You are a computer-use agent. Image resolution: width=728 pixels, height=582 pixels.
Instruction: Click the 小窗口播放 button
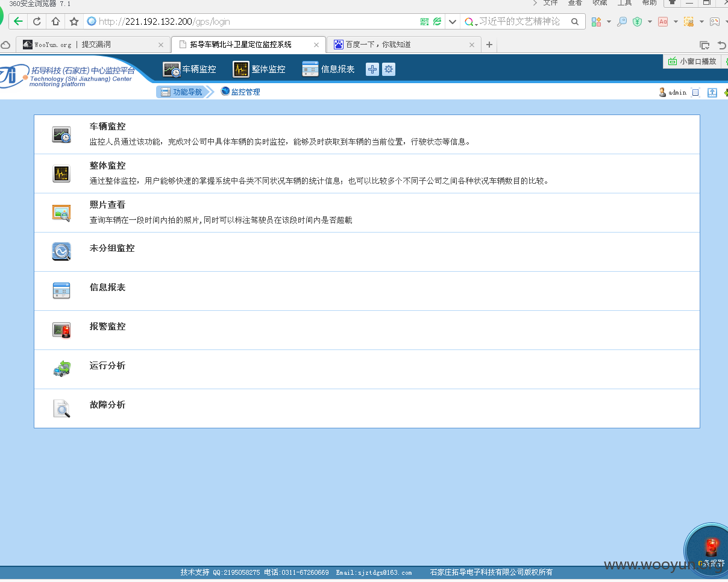pyautogui.click(x=692, y=61)
